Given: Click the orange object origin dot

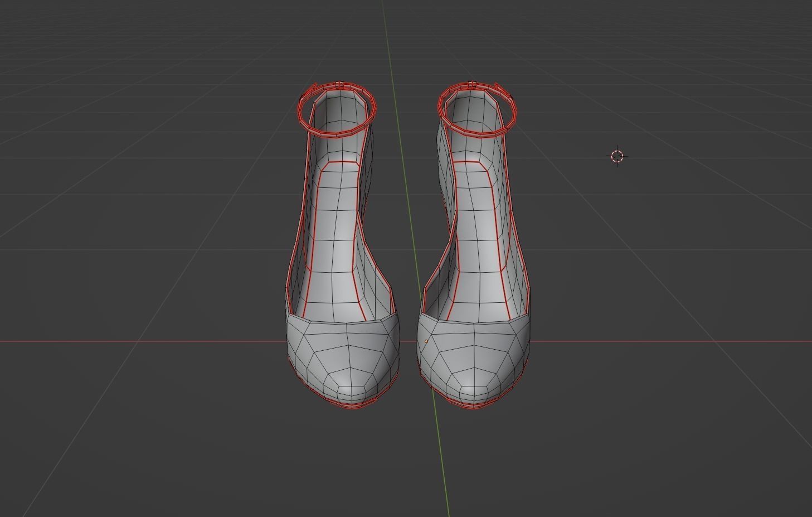Looking at the screenshot, I should coord(426,341).
